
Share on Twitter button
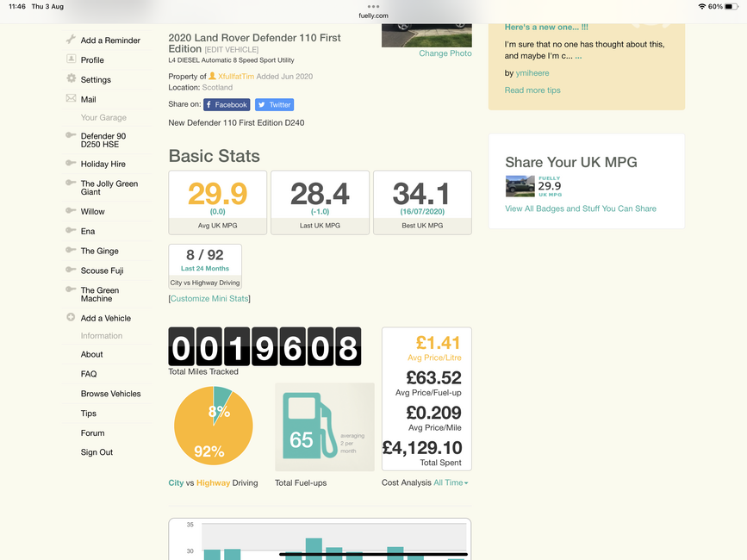(274, 105)
